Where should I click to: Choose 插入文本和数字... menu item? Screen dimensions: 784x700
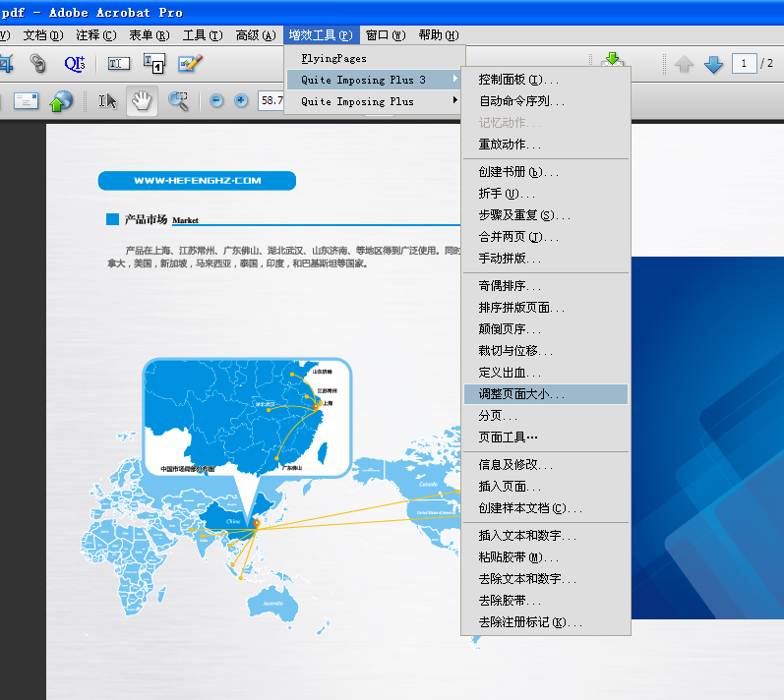coord(546,536)
